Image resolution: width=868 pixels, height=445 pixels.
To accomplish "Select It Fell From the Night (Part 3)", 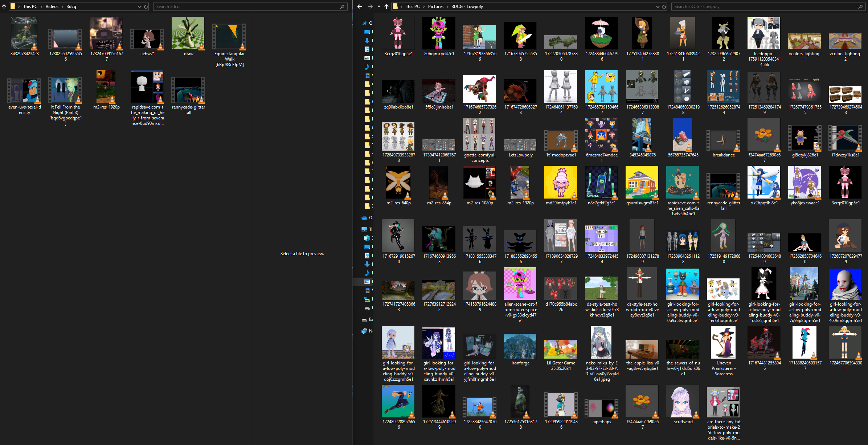I will point(65,101).
